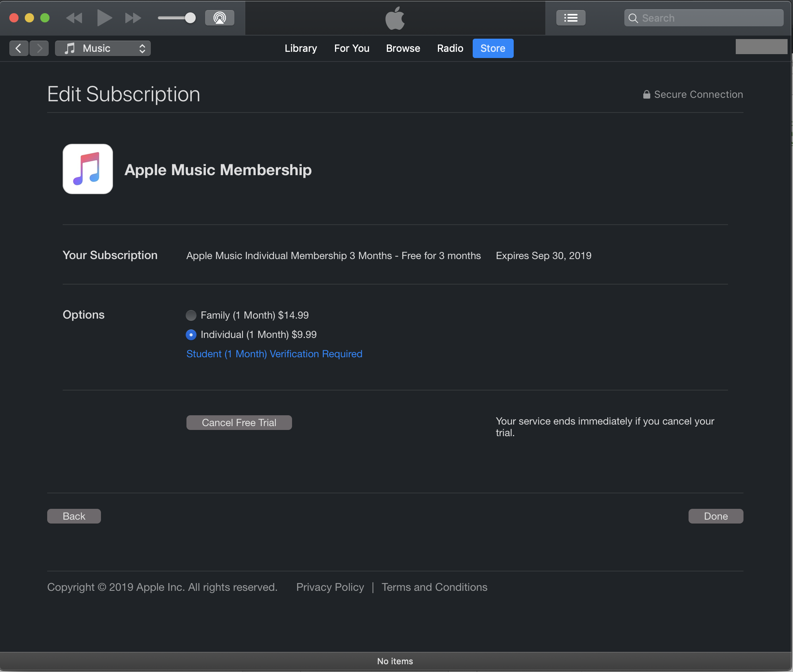Click the Fast forward next track icon

[133, 18]
